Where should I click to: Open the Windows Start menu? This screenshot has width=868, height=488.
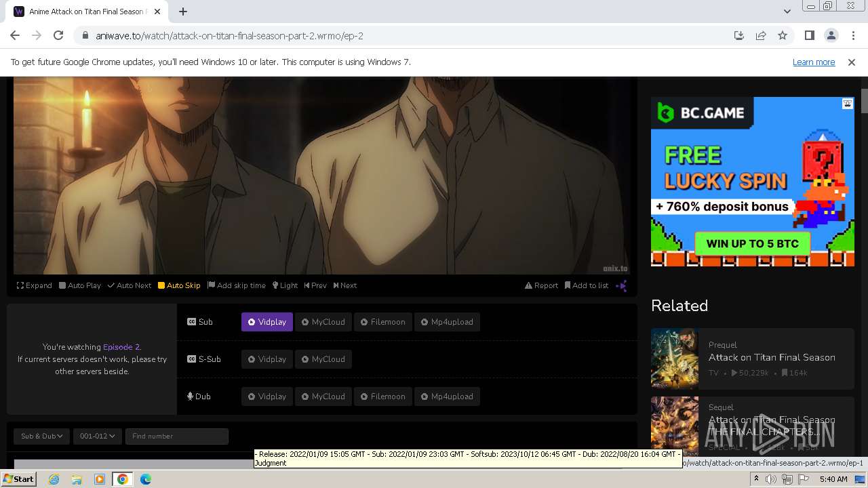pos(18,479)
